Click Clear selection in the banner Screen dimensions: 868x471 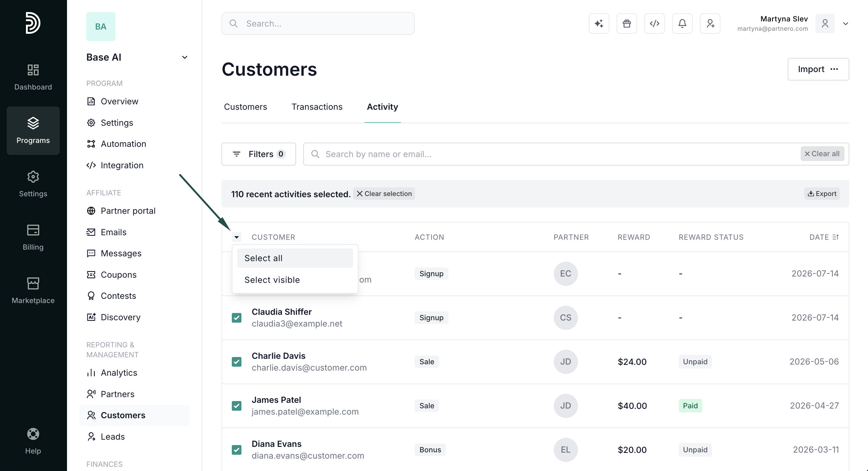(384, 194)
